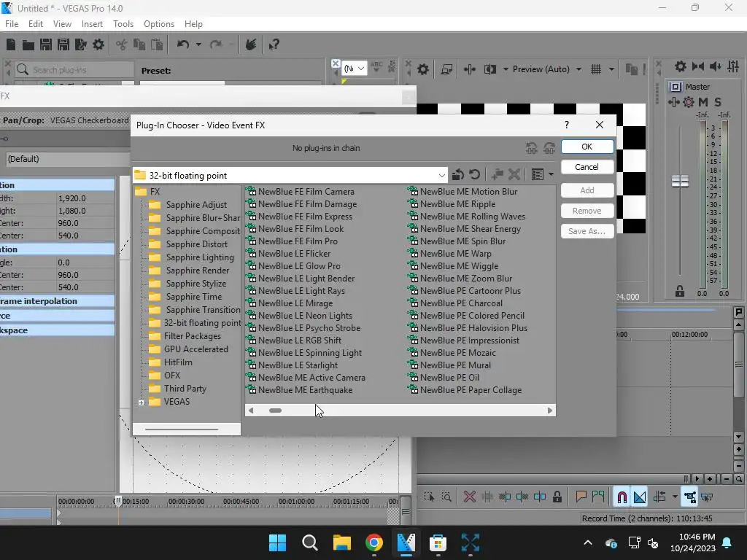Open the Tools menu
Viewport: 747px width, 560px height.
tap(123, 24)
